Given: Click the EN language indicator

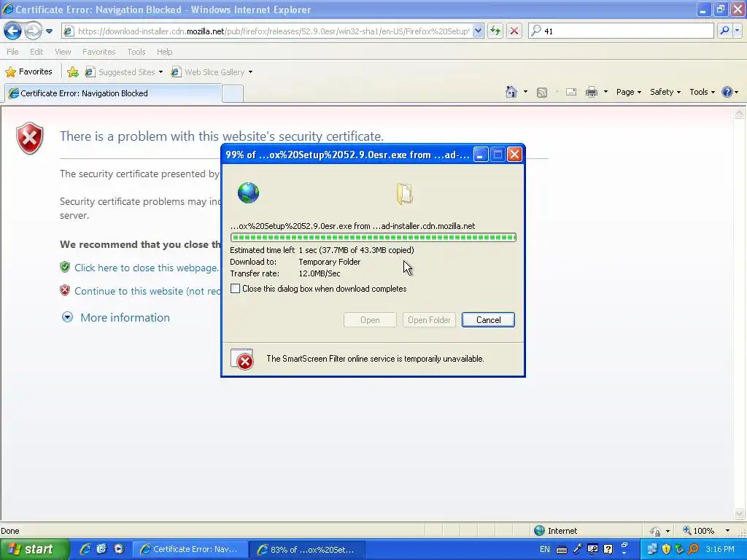Looking at the screenshot, I should (544, 549).
